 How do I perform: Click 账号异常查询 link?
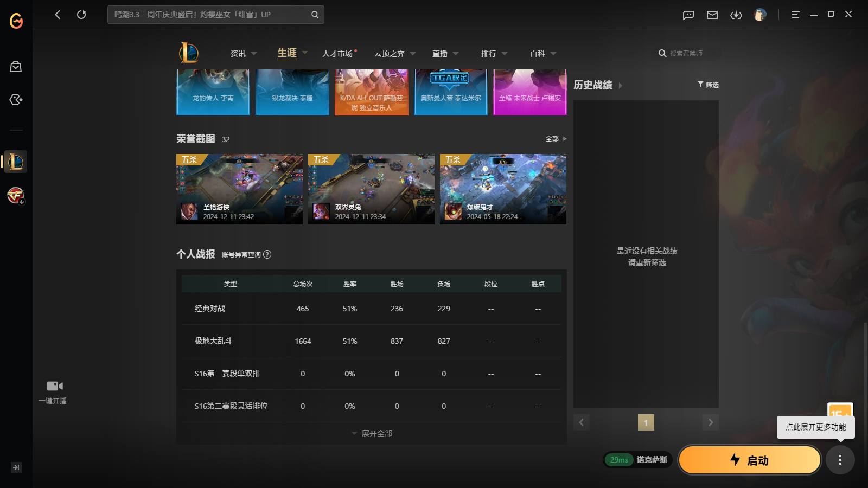click(x=241, y=254)
